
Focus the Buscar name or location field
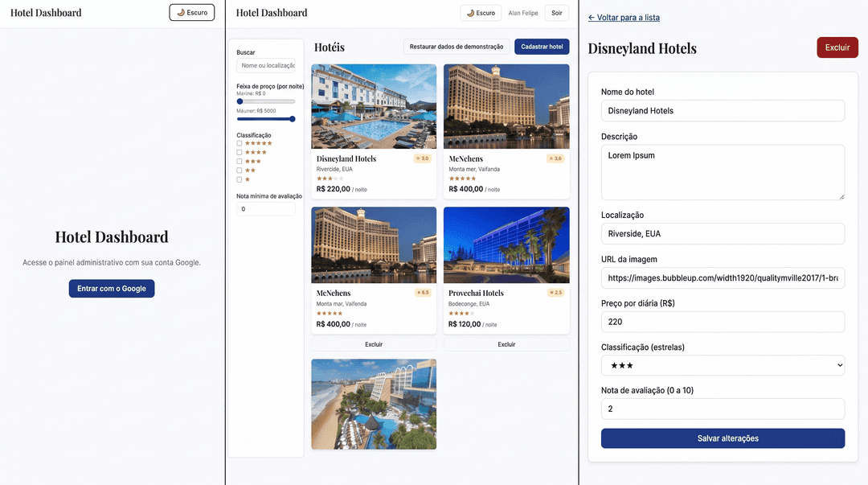[x=266, y=65]
